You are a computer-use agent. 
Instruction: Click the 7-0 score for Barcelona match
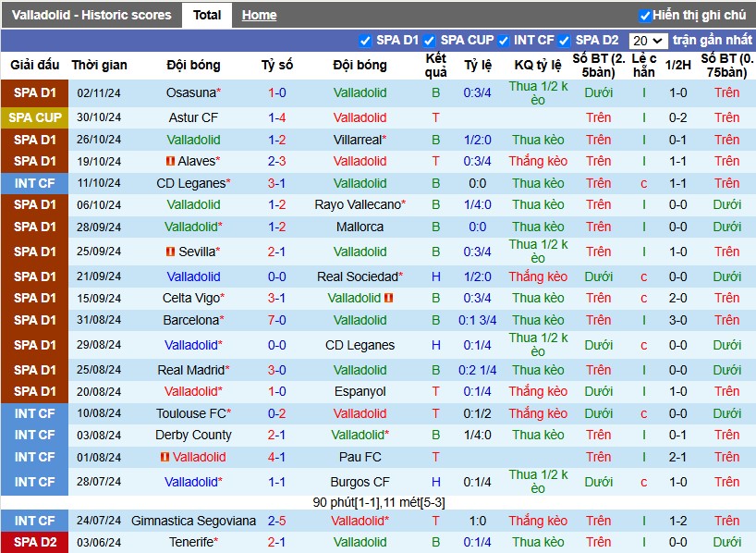[276, 320]
